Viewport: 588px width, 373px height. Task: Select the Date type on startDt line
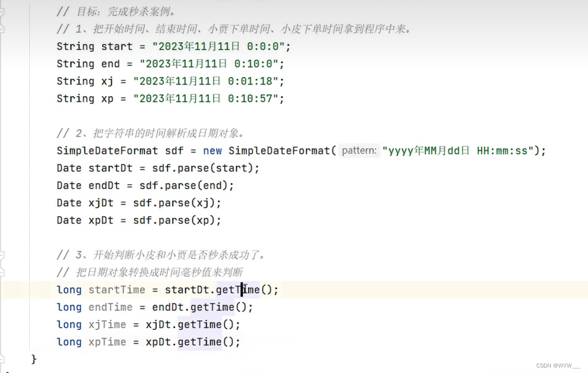[68, 168]
